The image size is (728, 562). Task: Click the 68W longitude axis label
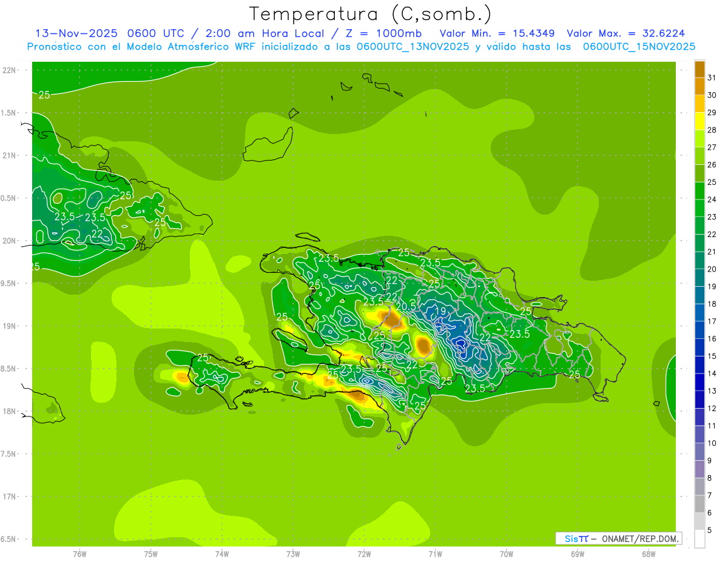(649, 554)
